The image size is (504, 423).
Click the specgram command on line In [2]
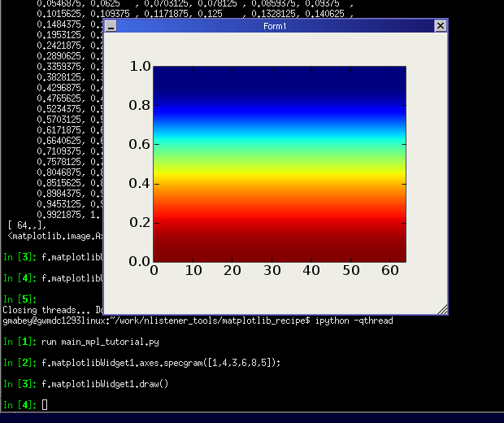coord(161,363)
